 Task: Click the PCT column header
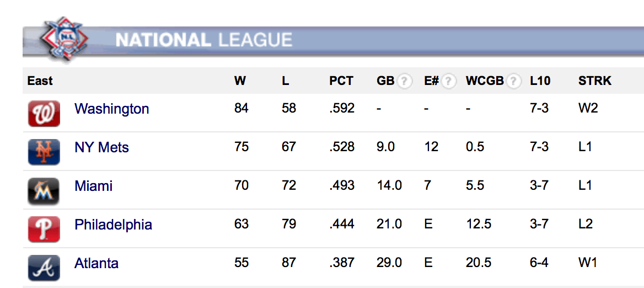(x=341, y=81)
